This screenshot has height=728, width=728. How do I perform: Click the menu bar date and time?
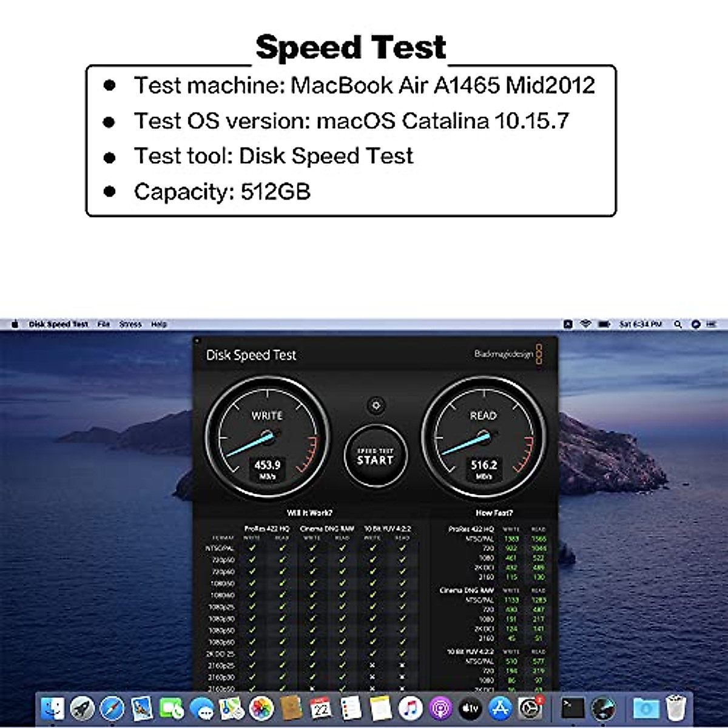coord(640,325)
